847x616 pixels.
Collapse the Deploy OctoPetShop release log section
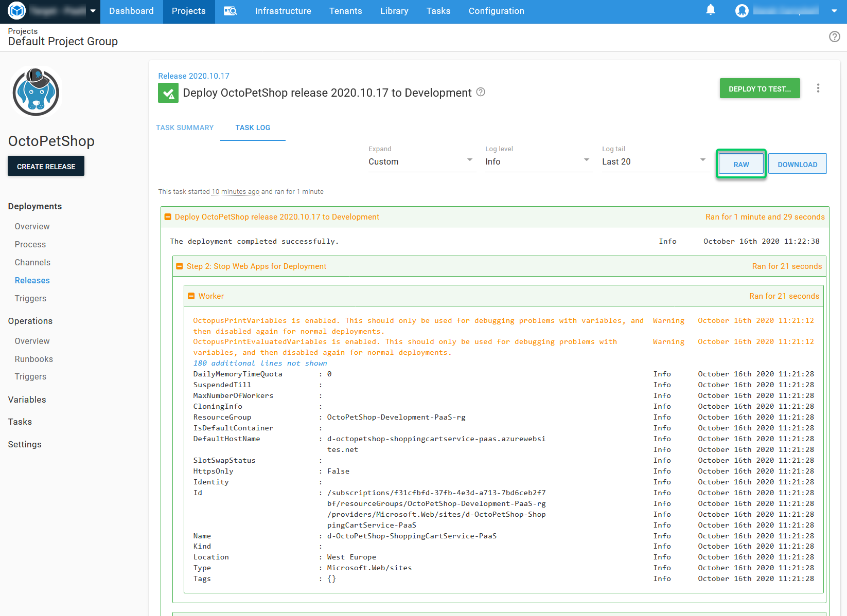pos(168,217)
